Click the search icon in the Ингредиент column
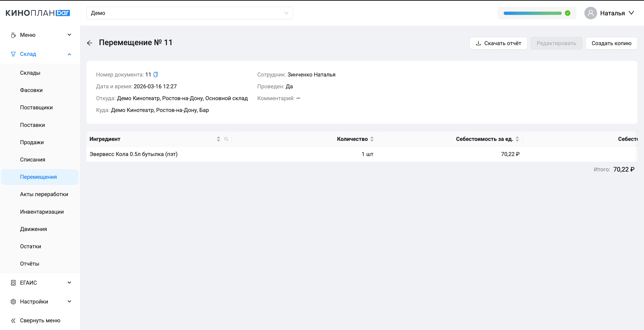644x330 pixels. [226, 139]
